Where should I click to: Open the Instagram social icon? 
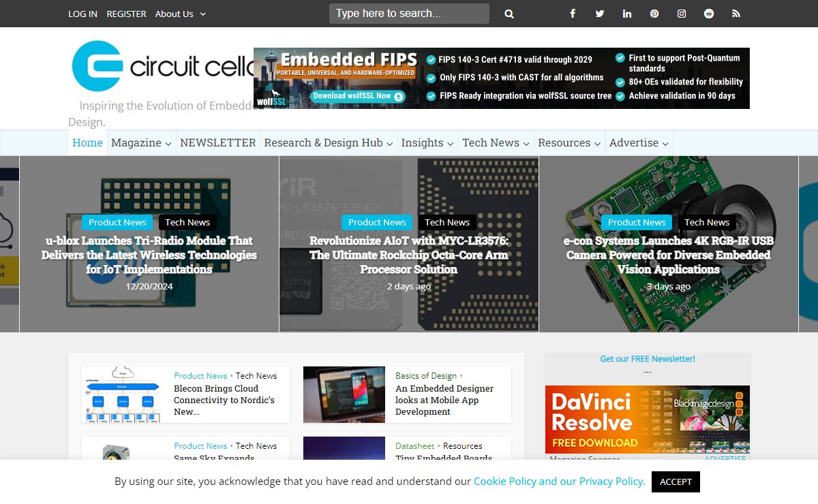682,14
